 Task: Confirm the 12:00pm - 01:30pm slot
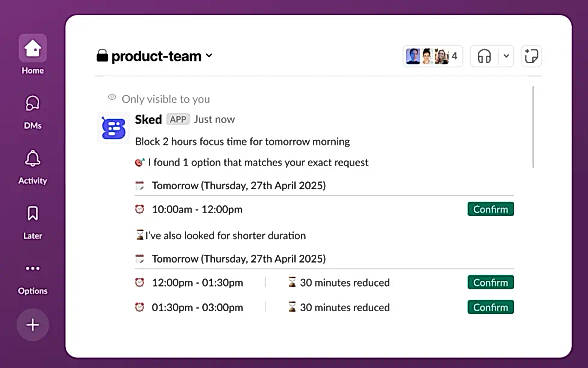click(x=490, y=282)
